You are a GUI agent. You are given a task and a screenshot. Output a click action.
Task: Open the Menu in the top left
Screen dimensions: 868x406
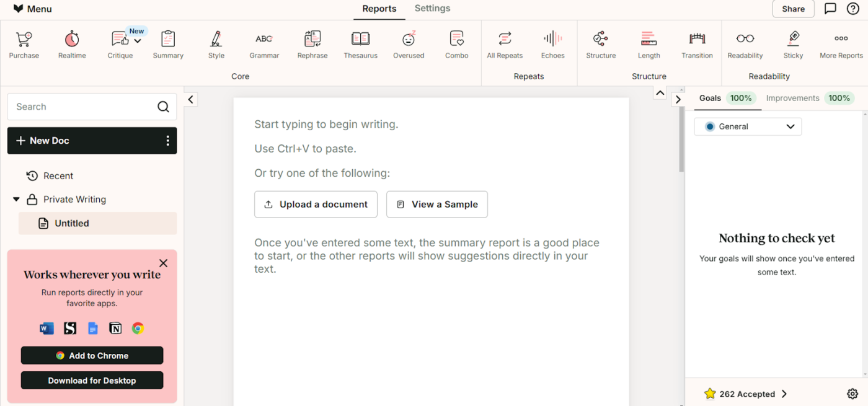pos(32,9)
